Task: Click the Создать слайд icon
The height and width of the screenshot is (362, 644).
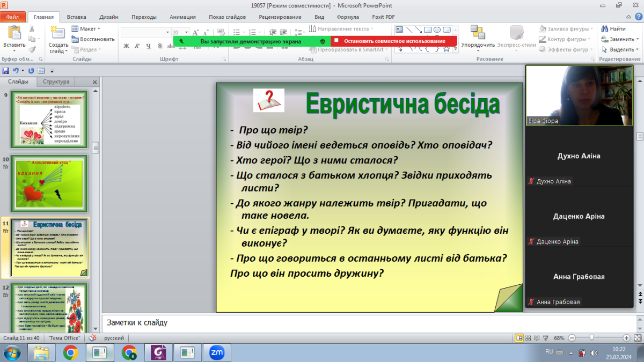Action: pyautogui.click(x=57, y=33)
